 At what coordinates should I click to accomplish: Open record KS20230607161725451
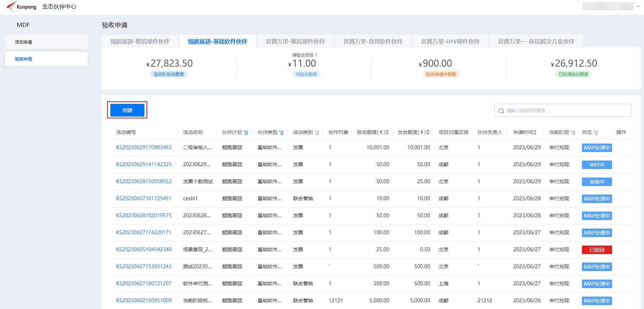coord(144,198)
